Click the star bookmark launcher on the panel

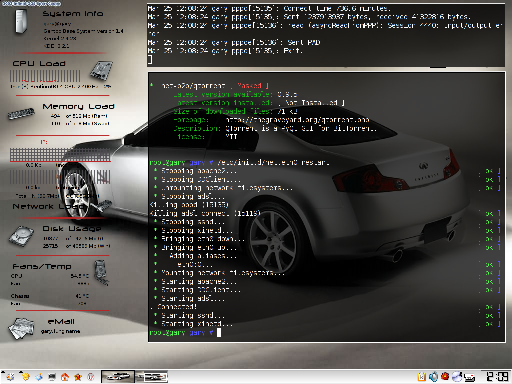click(x=78, y=377)
